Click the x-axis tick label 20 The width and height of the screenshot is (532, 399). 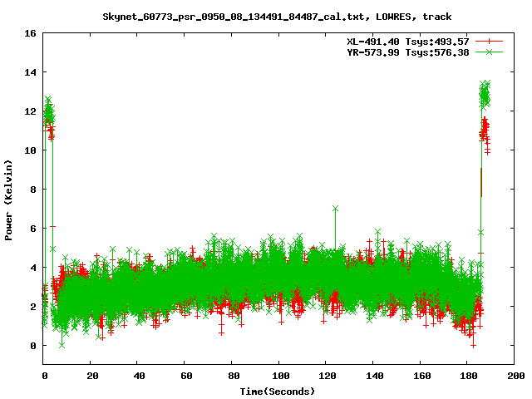(x=92, y=376)
